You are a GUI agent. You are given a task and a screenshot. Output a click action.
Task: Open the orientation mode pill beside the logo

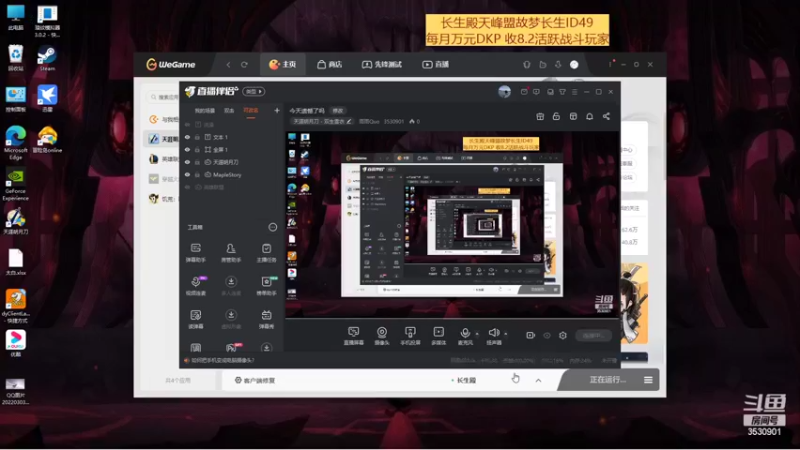coord(254,92)
